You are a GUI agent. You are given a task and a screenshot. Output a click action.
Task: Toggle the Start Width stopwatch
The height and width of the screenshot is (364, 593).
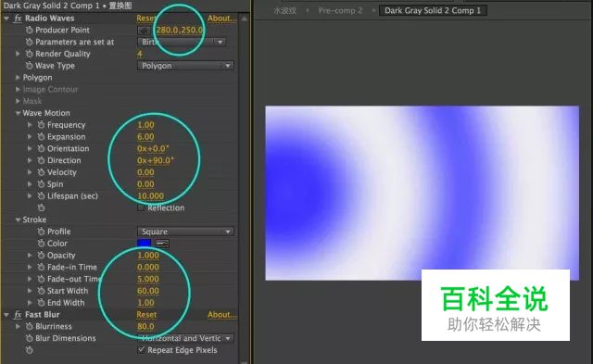click(41, 291)
